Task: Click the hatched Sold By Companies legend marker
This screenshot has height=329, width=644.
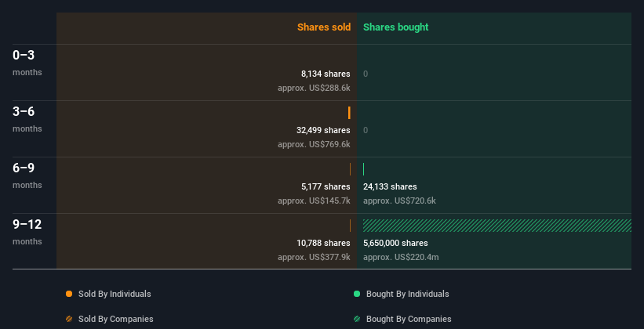Action: [69, 319]
